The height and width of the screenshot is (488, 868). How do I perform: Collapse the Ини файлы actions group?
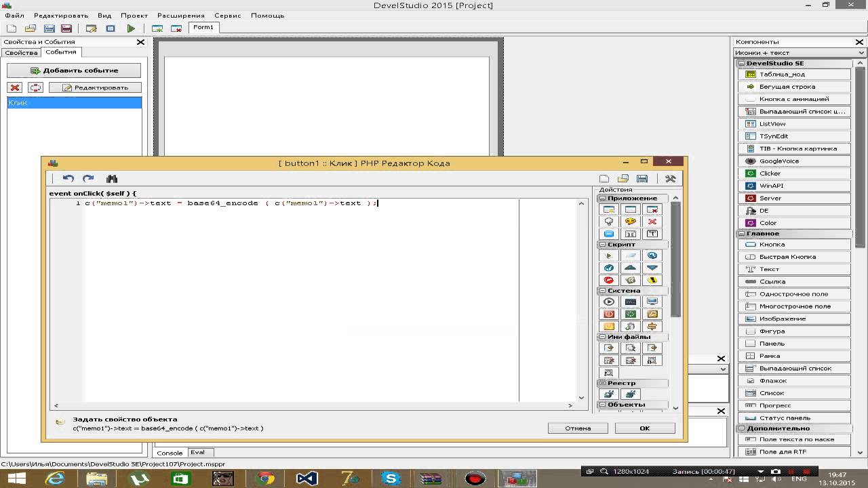click(x=602, y=337)
